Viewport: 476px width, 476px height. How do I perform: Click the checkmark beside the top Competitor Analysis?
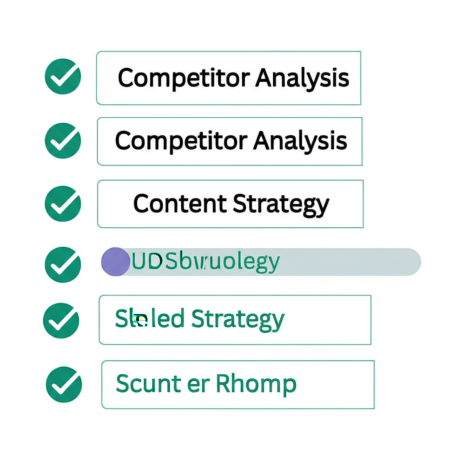[x=63, y=77]
